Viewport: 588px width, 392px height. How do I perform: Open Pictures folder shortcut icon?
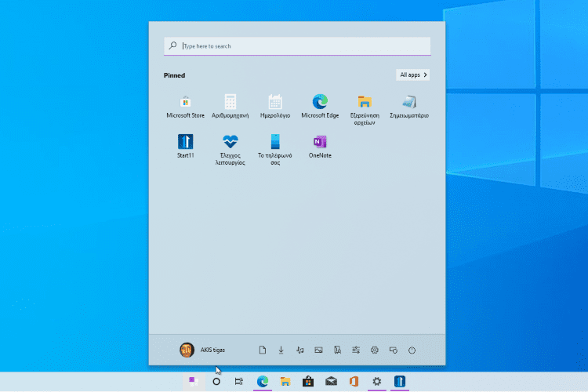pyautogui.click(x=318, y=350)
